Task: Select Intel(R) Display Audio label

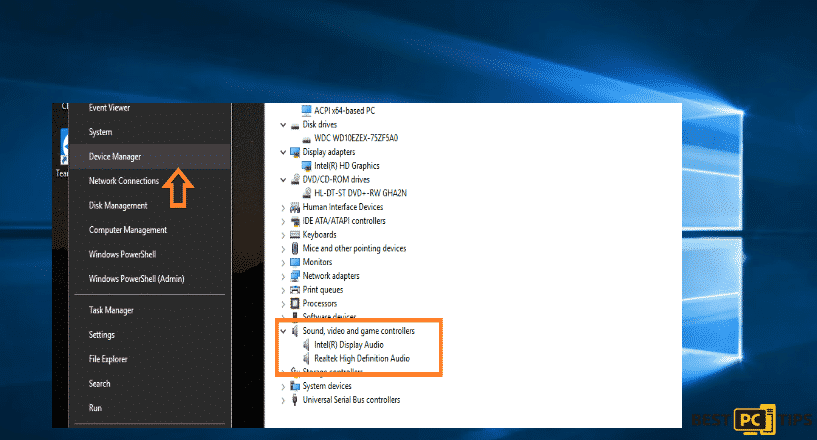Action: pos(349,345)
